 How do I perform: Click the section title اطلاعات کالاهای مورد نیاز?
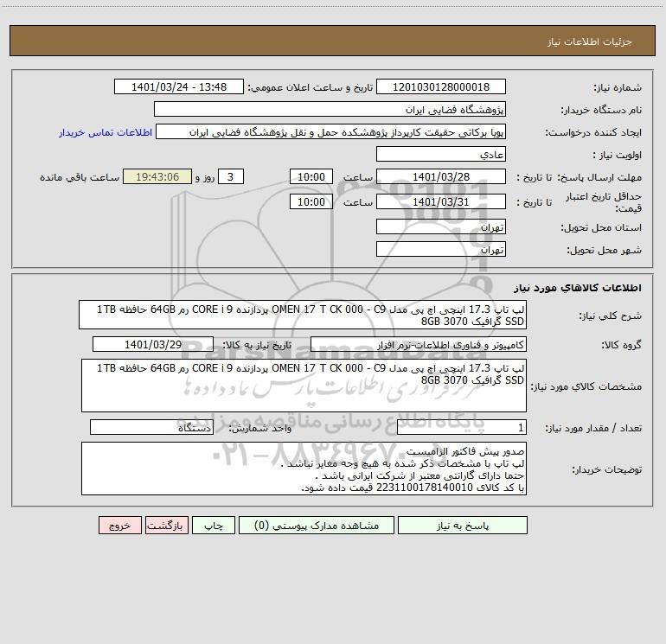pyautogui.click(x=578, y=288)
